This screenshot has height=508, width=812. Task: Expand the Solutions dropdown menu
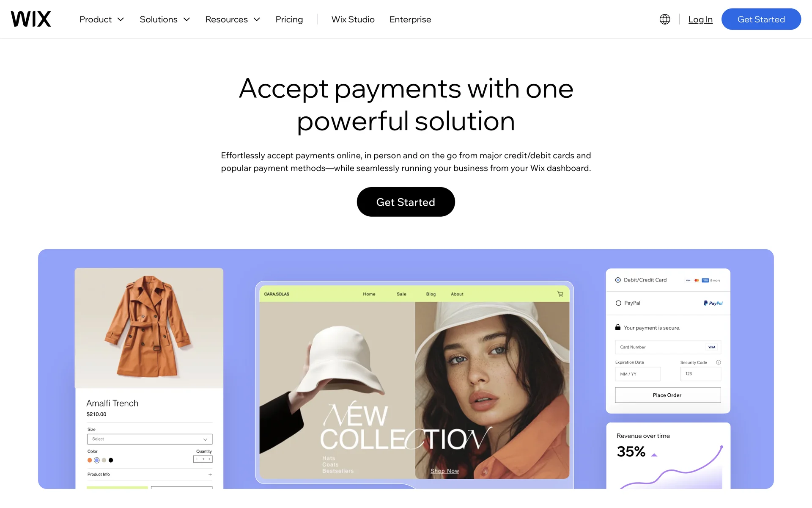tap(165, 19)
